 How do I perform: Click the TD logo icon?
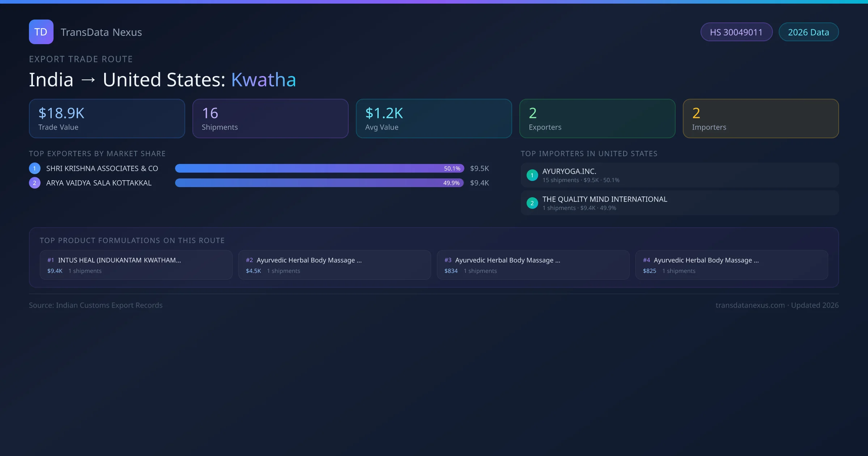[41, 32]
